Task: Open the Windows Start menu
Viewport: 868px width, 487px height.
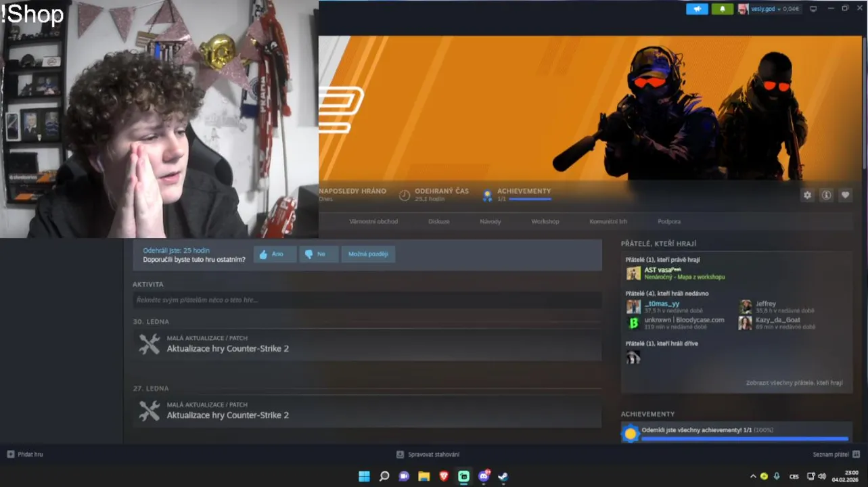Action: [364, 476]
